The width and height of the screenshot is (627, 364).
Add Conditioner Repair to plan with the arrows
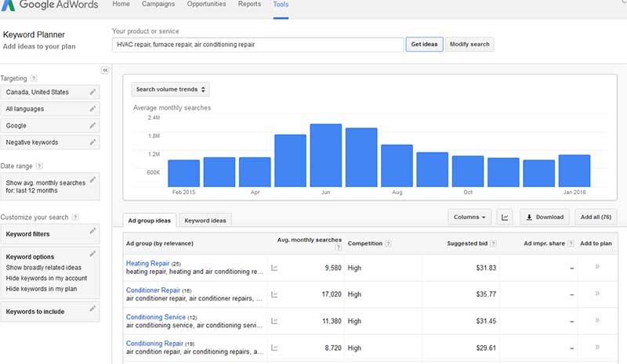coord(597,294)
